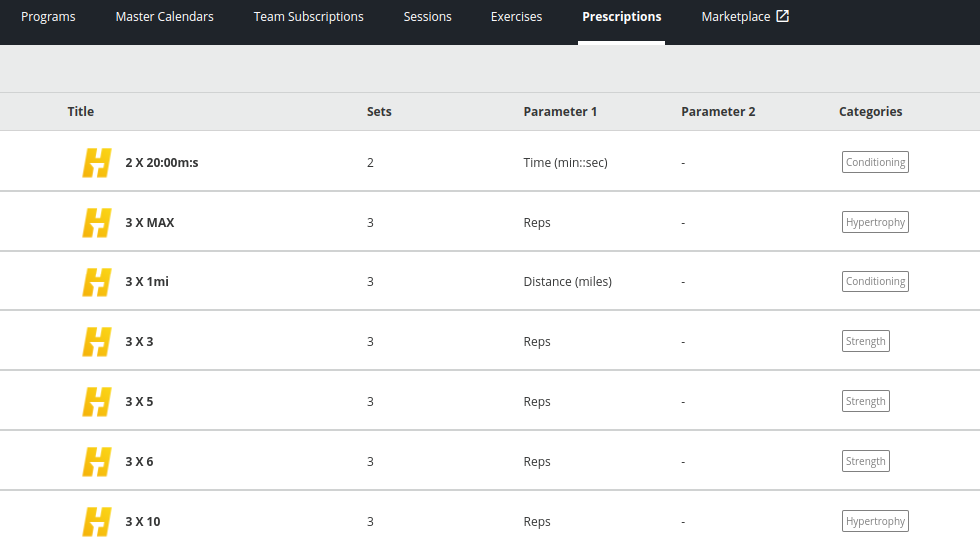Click the Conditioning tag on 3 X 1mi

(x=875, y=281)
